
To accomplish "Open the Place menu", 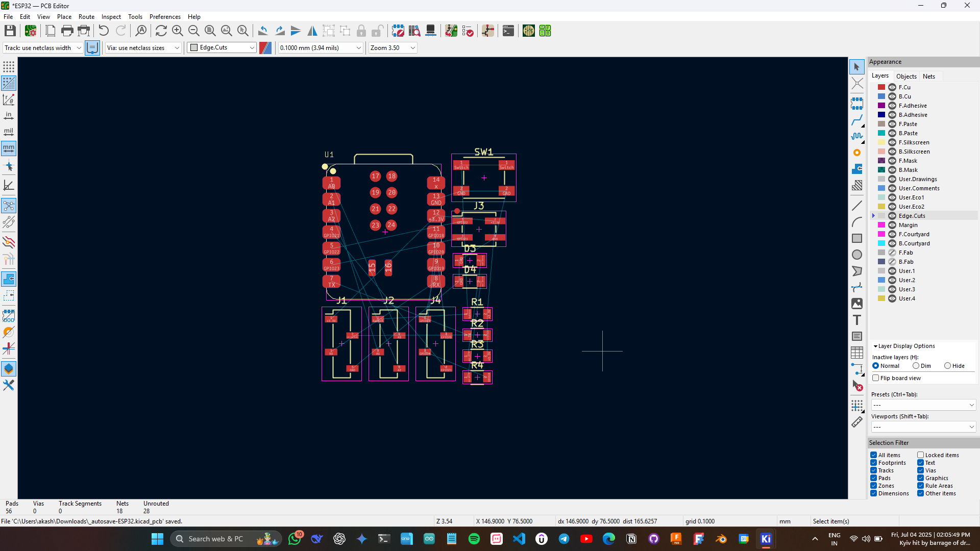I will (x=64, y=17).
